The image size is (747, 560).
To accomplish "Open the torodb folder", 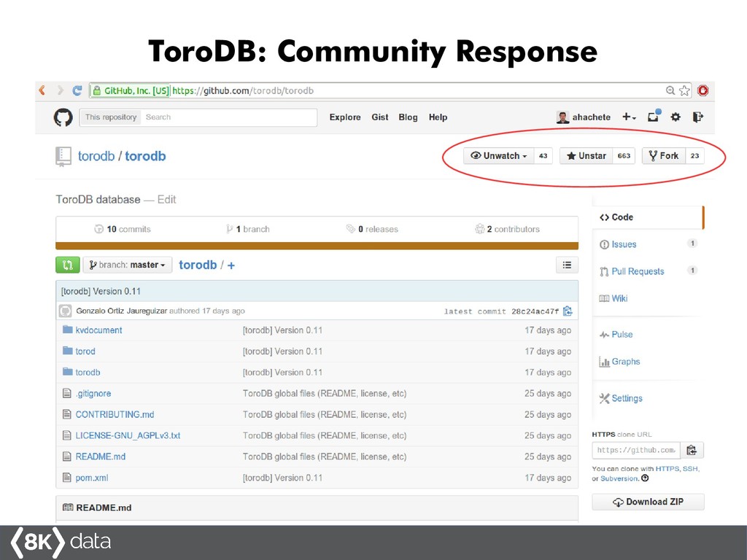I will (88, 372).
